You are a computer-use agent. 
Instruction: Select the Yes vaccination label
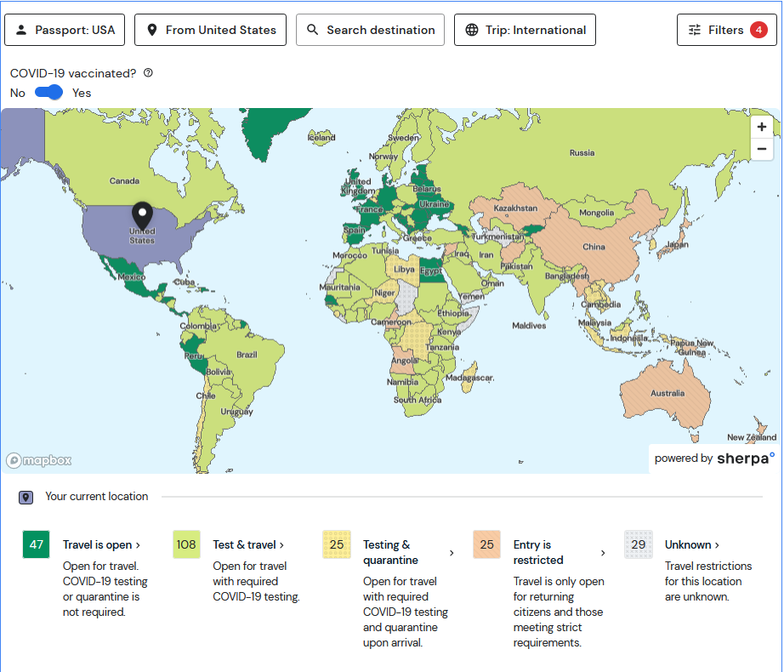point(82,93)
